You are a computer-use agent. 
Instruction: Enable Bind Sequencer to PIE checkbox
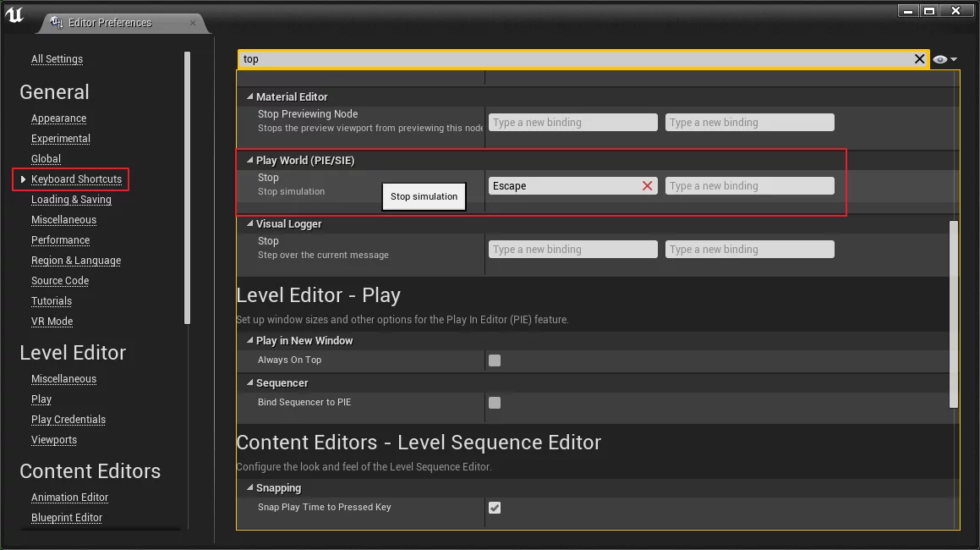click(x=495, y=403)
